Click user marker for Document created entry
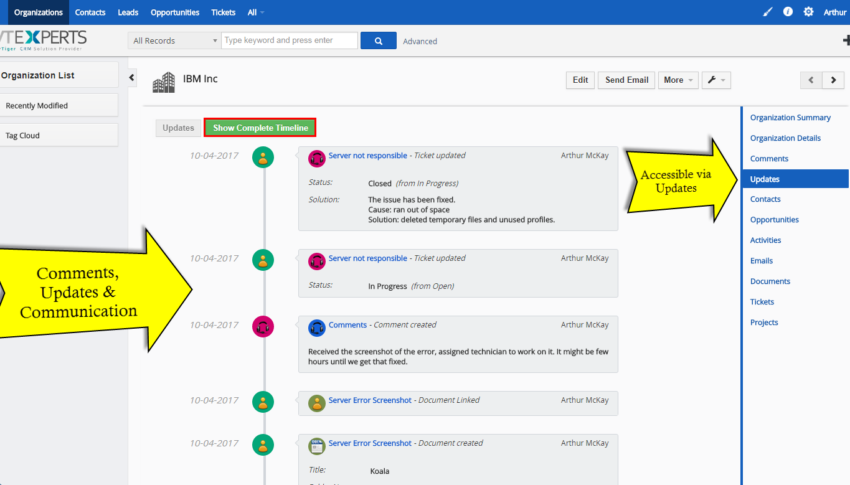 pos(263,445)
